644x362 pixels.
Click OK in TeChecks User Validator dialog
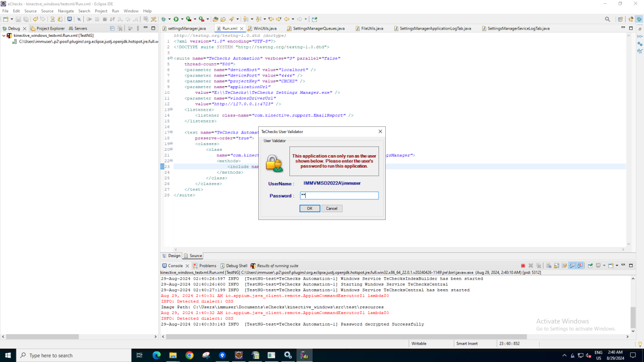310,208
